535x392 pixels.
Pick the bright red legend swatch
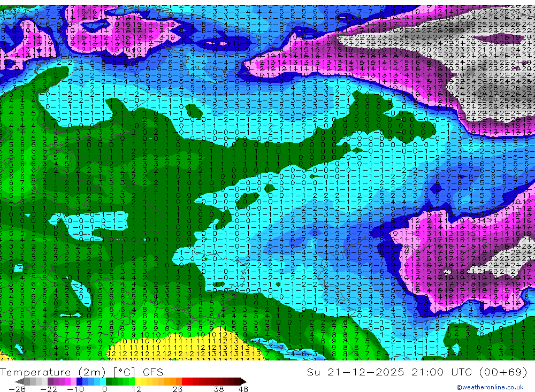pos(185,381)
